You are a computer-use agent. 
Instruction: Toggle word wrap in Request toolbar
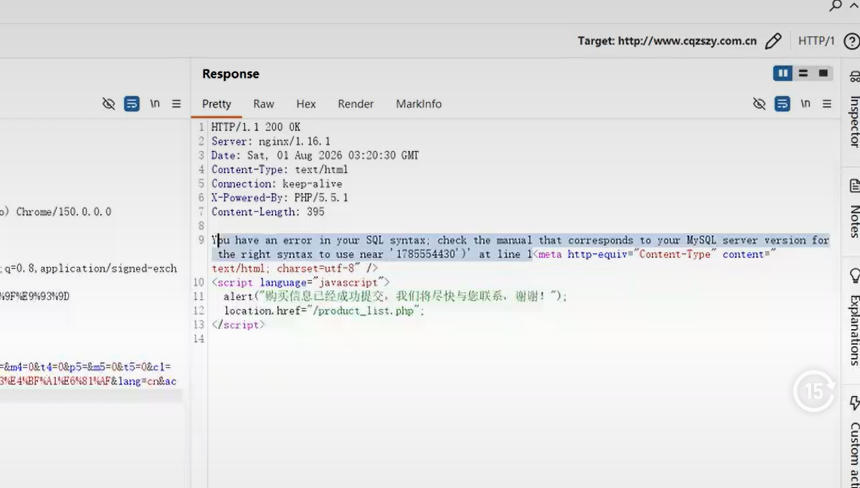point(132,104)
